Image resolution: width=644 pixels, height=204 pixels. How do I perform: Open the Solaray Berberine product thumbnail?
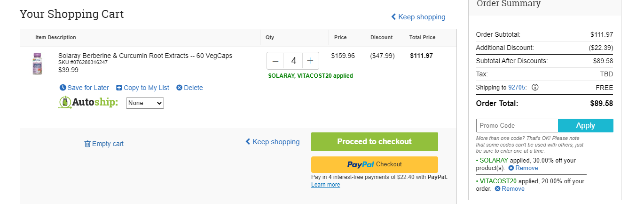pos(37,64)
